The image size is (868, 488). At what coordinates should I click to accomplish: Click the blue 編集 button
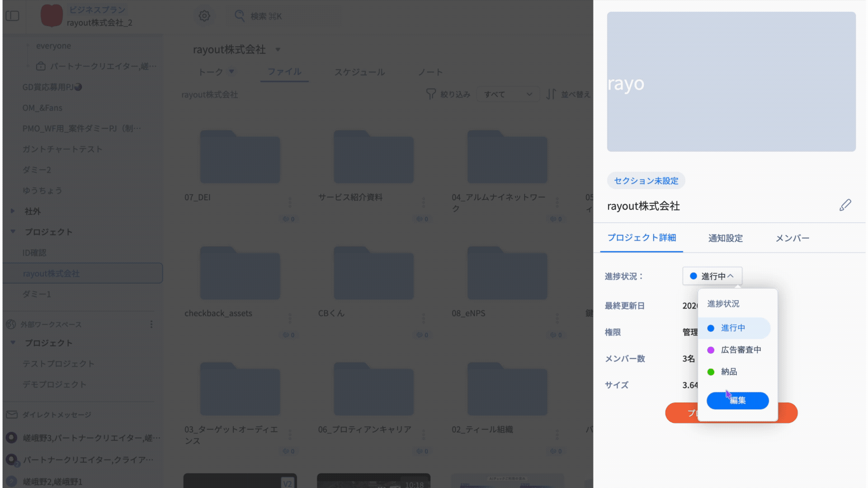(x=737, y=400)
